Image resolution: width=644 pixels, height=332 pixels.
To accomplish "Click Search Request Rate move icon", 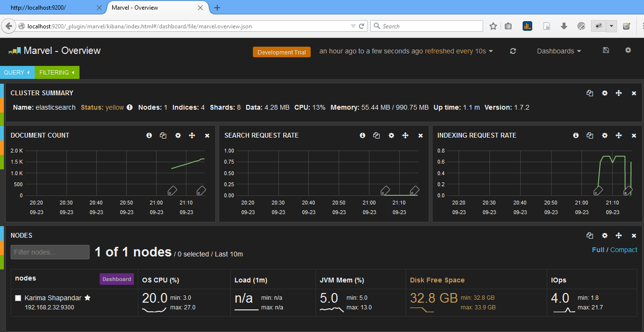I will 406,136.
